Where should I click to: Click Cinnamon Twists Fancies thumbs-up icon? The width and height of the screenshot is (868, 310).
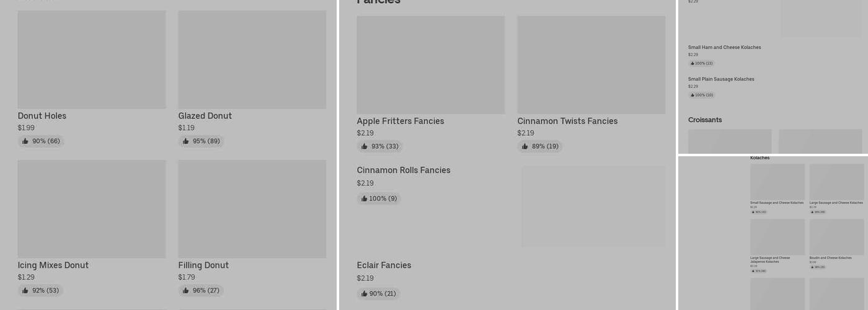[x=525, y=147]
